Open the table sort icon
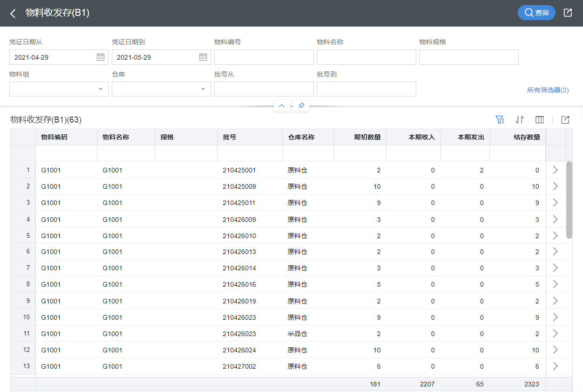Viewport: 583px width, 392px height. pyautogui.click(x=520, y=120)
